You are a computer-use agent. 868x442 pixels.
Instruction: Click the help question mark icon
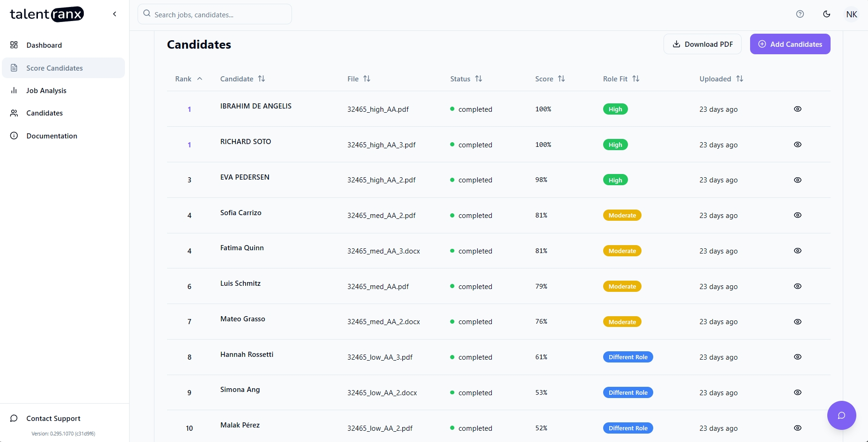point(800,14)
